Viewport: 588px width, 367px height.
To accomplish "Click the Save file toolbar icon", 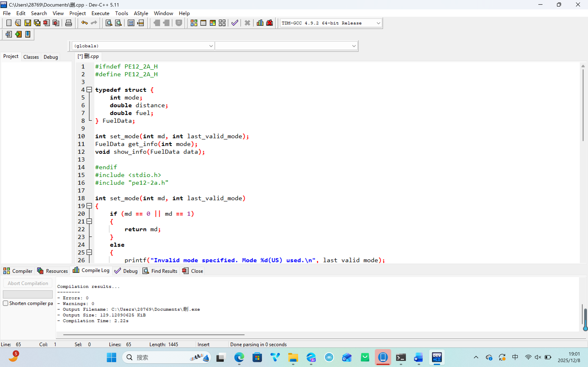I will point(28,23).
